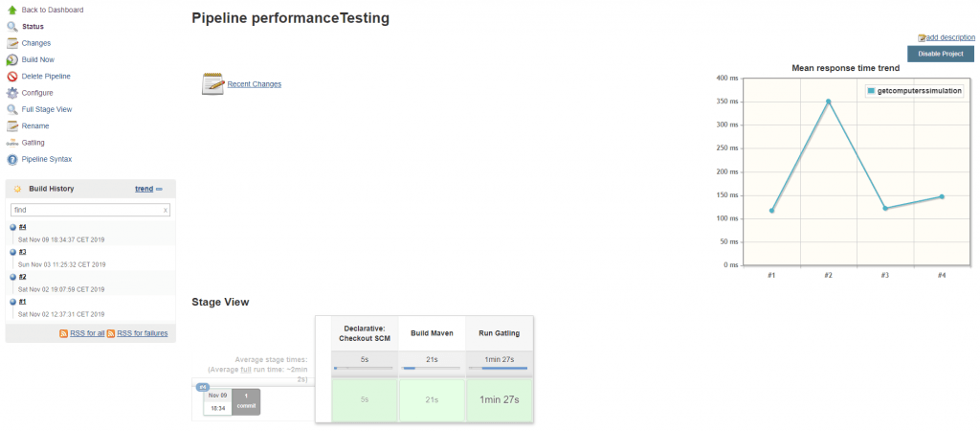Screen dimensions: 980x431
Task: Collapse Build History with trend dash toggle
Action: tap(160, 189)
